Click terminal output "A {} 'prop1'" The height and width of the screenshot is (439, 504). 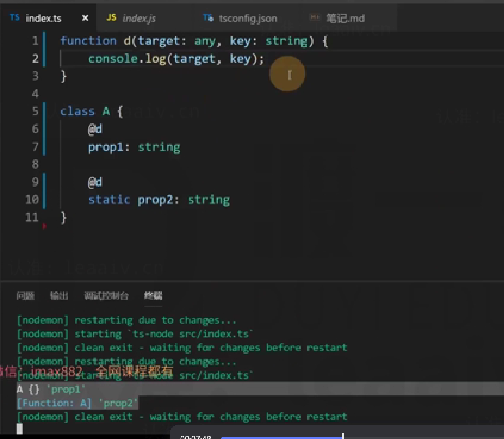[51, 389]
